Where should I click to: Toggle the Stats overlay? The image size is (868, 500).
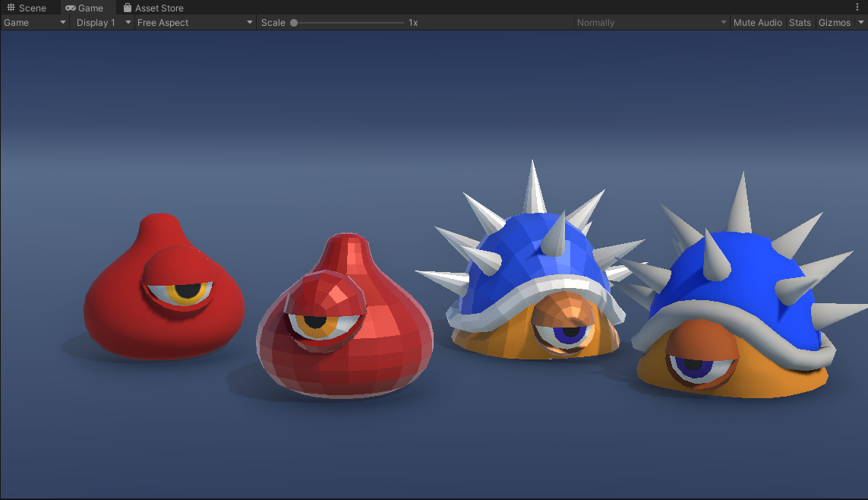[800, 23]
